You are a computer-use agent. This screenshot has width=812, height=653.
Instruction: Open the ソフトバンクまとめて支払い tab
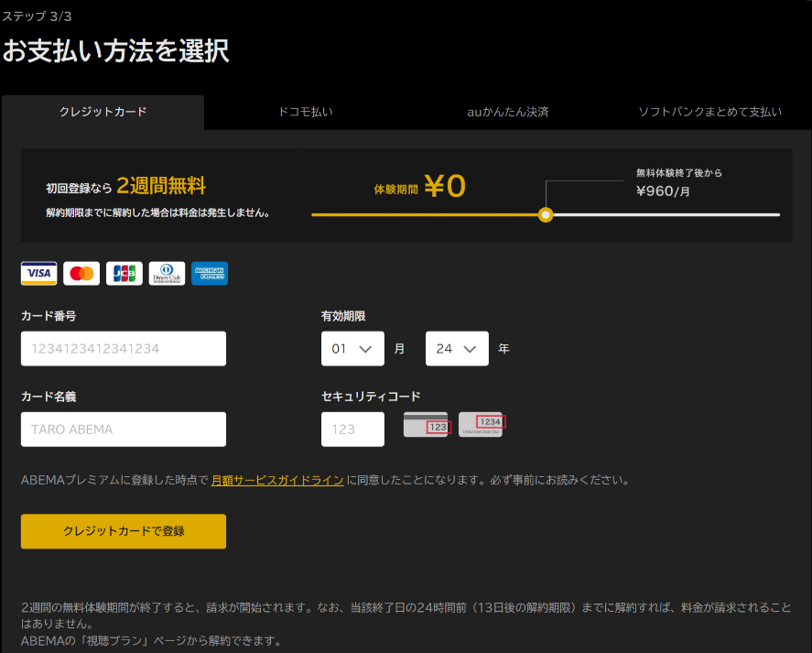(x=709, y=112)
